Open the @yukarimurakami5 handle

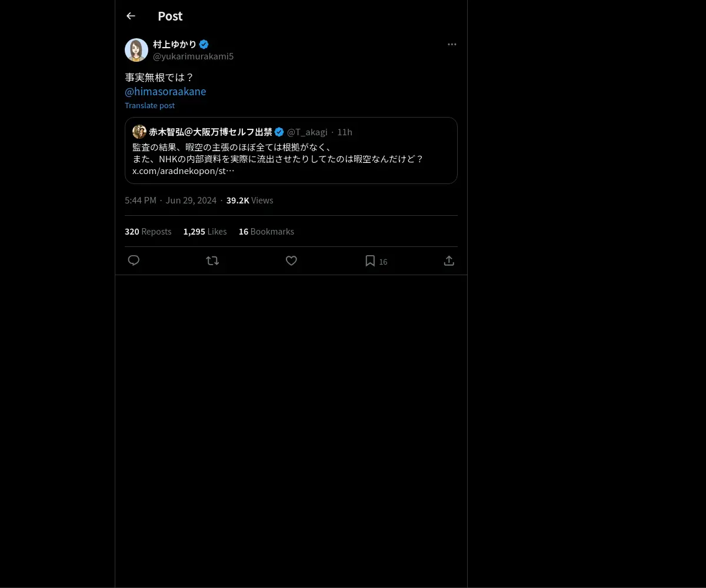tap(193, 56)
